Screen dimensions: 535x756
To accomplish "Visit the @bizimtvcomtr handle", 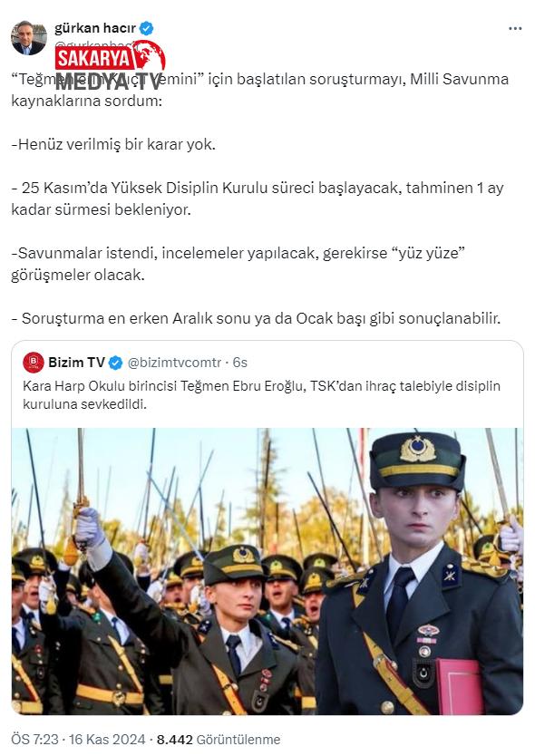I will pos(174,363).
